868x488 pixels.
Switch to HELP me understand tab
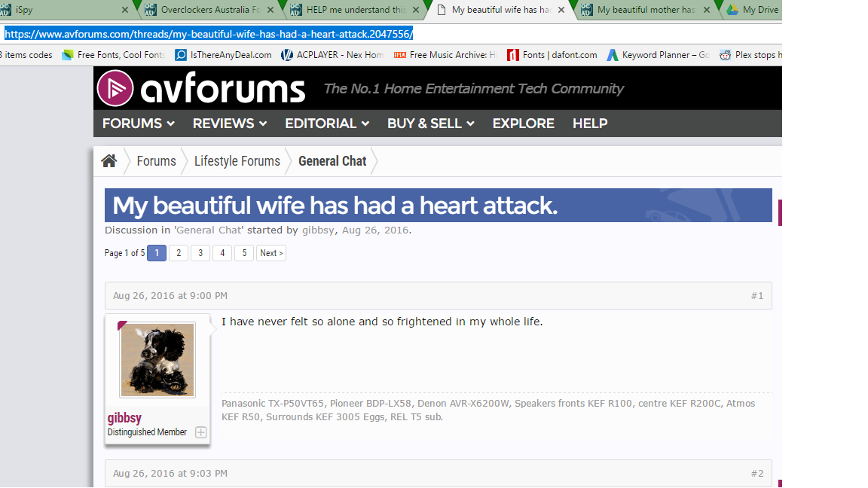tap(356, 9)
